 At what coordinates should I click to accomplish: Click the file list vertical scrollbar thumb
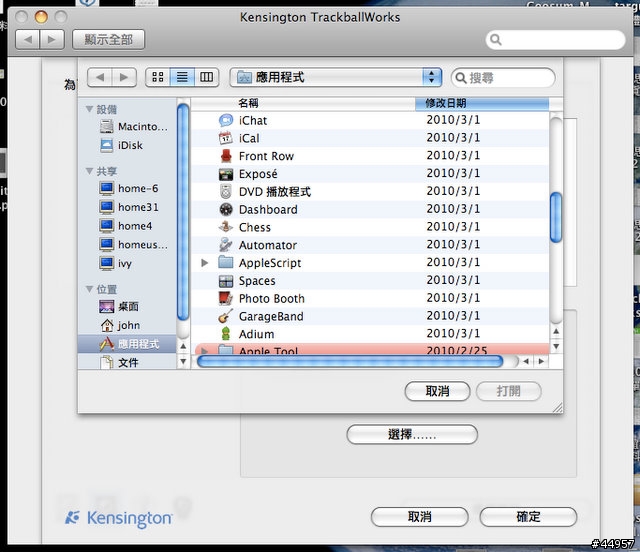556,217
